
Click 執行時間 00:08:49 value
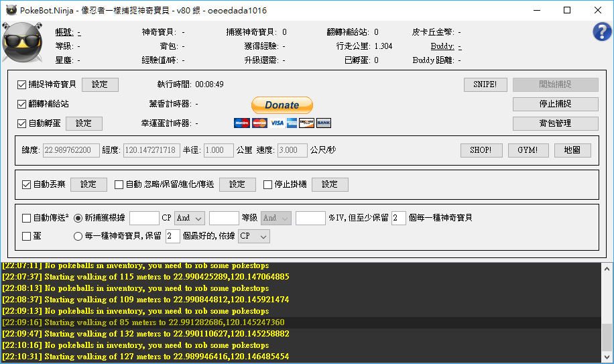210,84
